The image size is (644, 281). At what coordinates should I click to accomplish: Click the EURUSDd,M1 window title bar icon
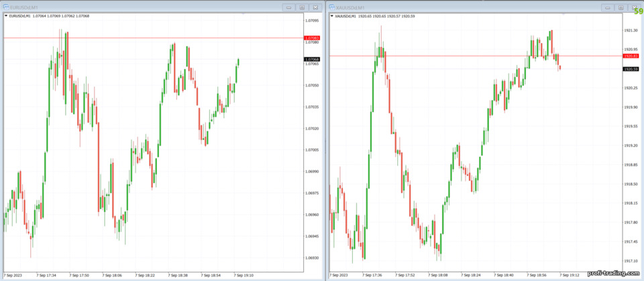coord(6,7)
